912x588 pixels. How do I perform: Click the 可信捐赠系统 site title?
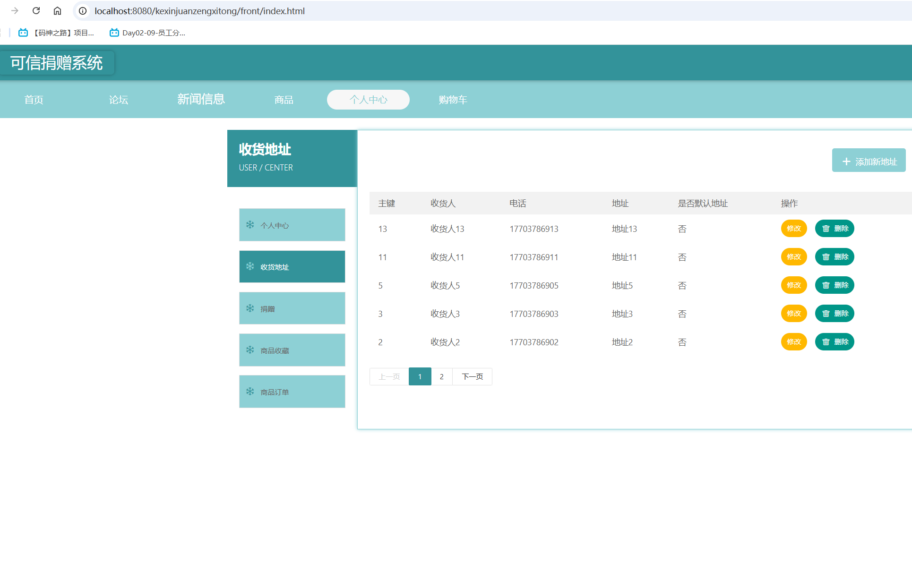(57, 63)
